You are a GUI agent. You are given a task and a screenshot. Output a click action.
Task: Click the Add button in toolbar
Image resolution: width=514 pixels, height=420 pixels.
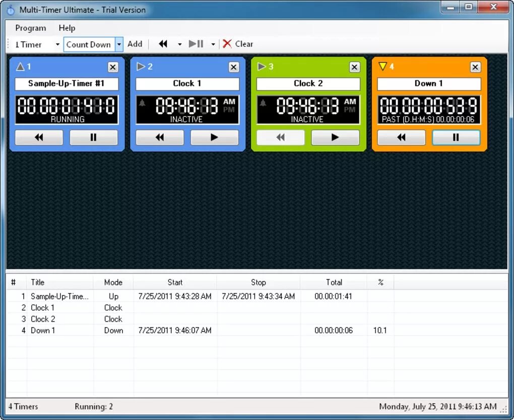[x=135, y=44]
